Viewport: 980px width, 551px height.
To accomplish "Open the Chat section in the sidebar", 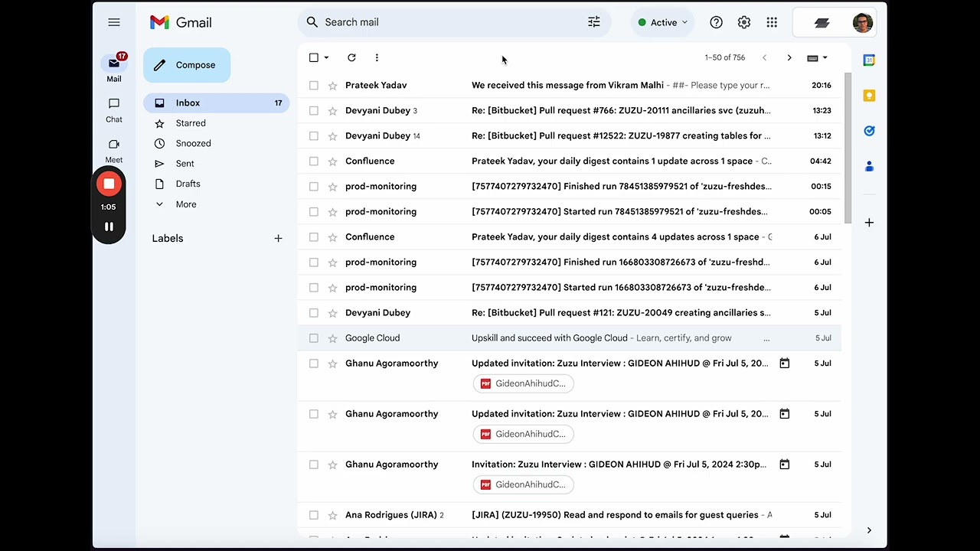I will click(x=114, y=109).
